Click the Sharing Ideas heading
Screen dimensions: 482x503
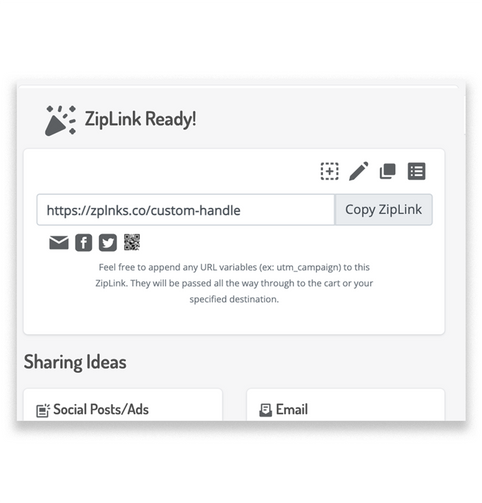pos(75,362)
